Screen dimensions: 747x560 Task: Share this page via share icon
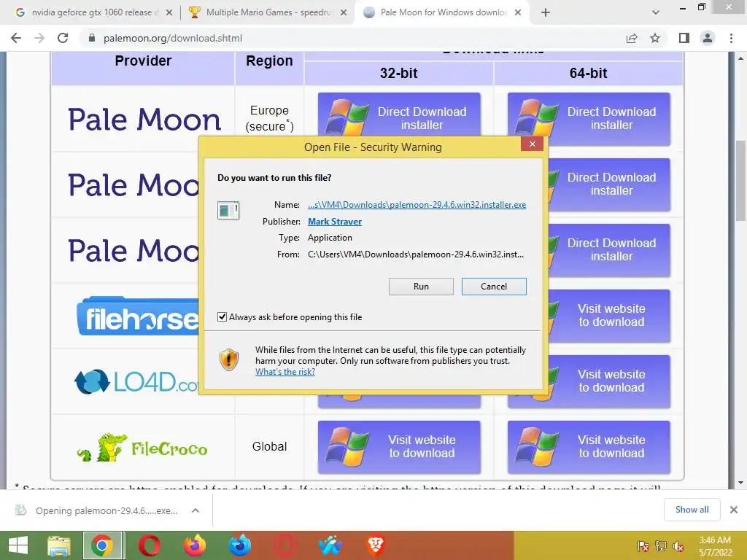632,38
